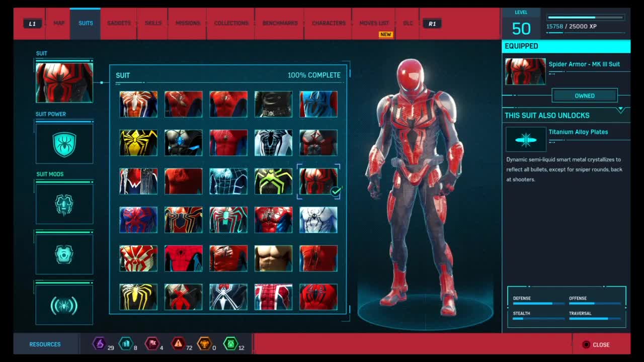Click the pink resource token showing 4

coord(151,344)
